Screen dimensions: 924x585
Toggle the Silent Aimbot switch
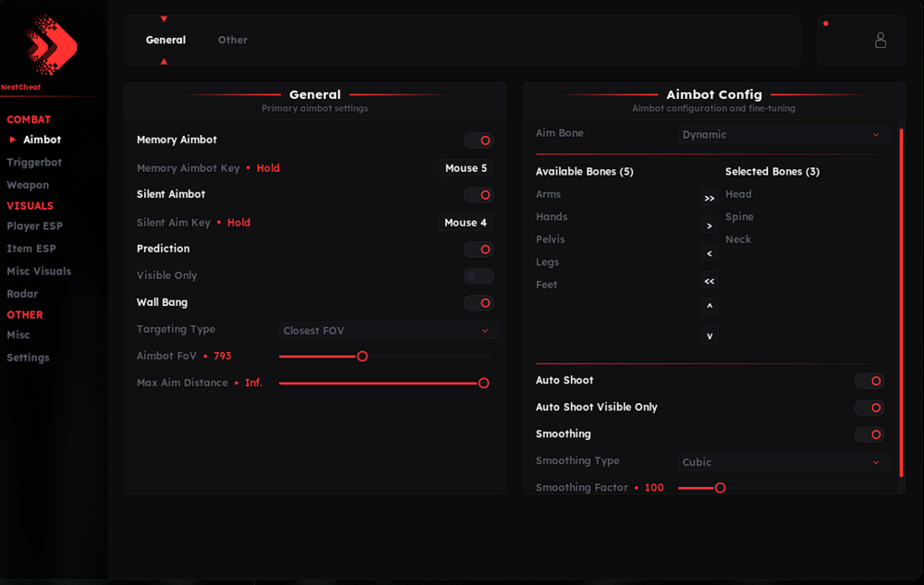(479, 195)
